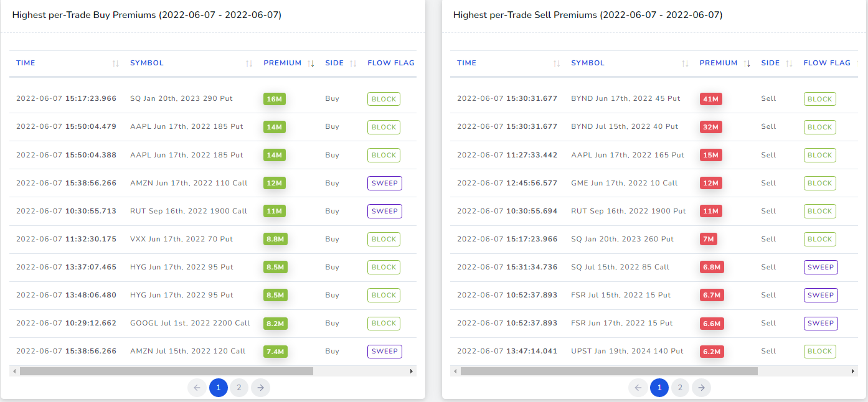Sort Buy Premiums table by Premium arrows
868x402 pixels.
click(x=311, y=63)
